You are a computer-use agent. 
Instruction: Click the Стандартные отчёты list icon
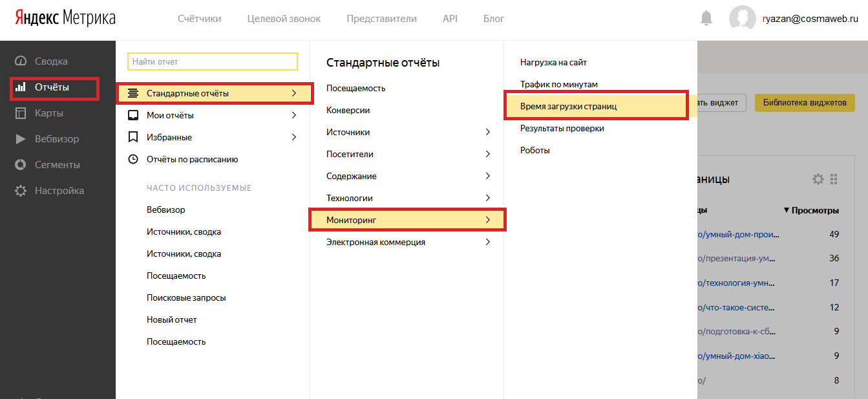[133, 93]
